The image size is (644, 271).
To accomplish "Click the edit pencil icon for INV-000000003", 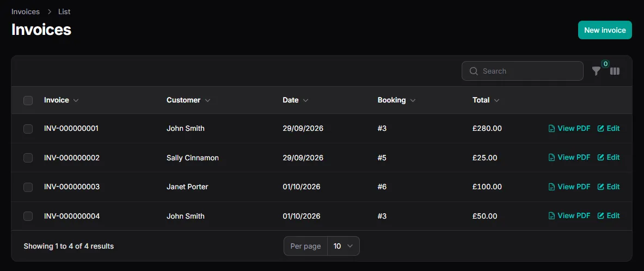I will point(601,187).
